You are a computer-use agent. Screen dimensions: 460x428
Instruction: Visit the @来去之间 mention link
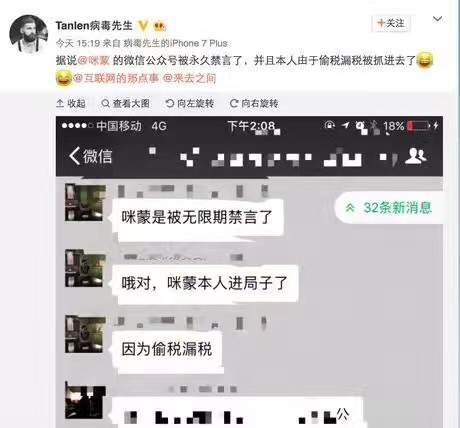coord(189,78)
